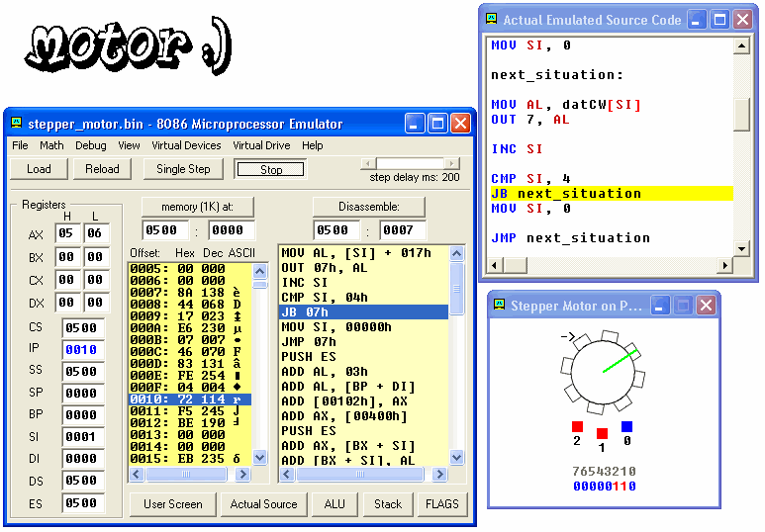The width and height of the screenshot is (765, 532).
Task: Click the BP register field
Action: click(x=83, y=415)
